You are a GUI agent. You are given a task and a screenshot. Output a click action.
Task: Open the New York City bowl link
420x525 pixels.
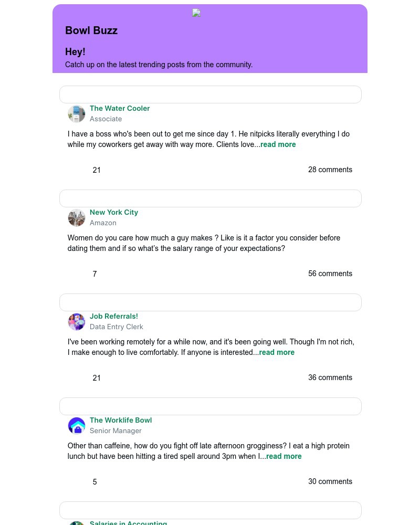114,213
